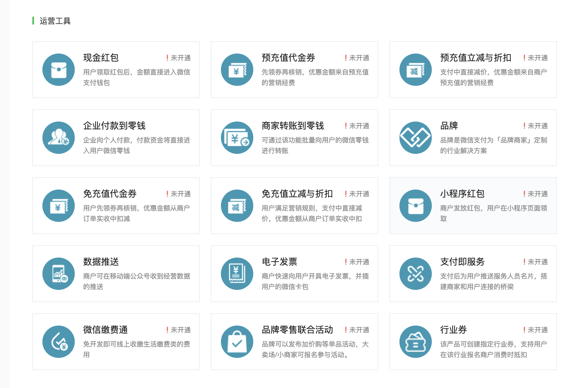Click the 企业付款到零钱 people icon
This screenshot has width=588, height=388.
click(59, 138)
